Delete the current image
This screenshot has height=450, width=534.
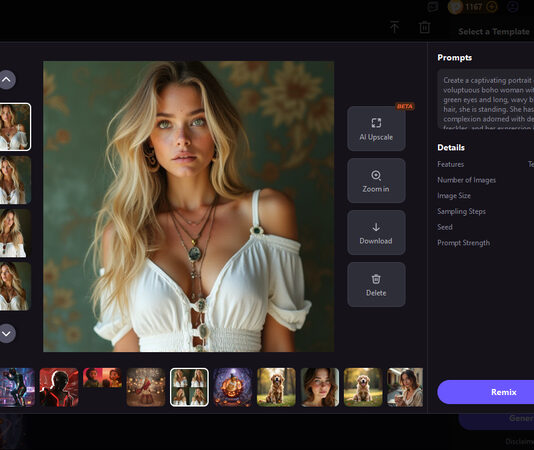pos(376,284)
